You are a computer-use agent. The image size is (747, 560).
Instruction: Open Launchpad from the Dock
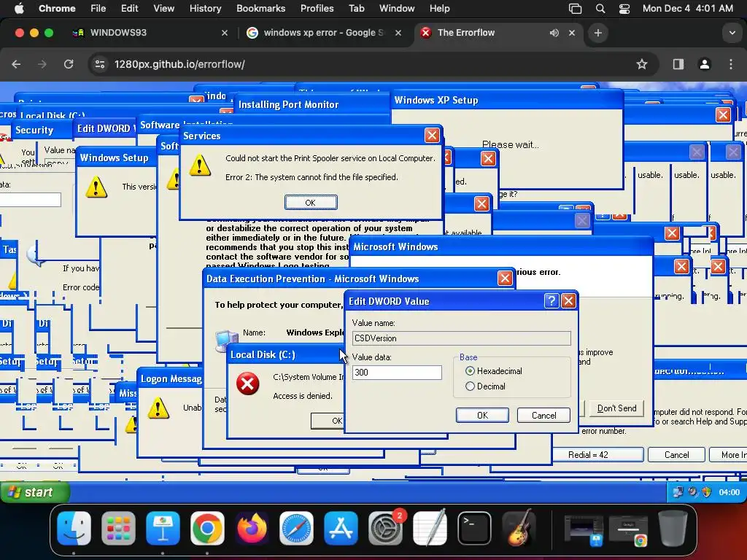pos(118,528)
